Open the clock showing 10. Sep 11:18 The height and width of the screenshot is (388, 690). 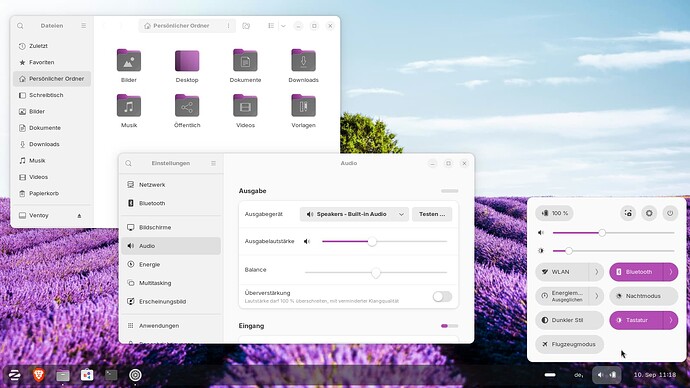[654, 375]
